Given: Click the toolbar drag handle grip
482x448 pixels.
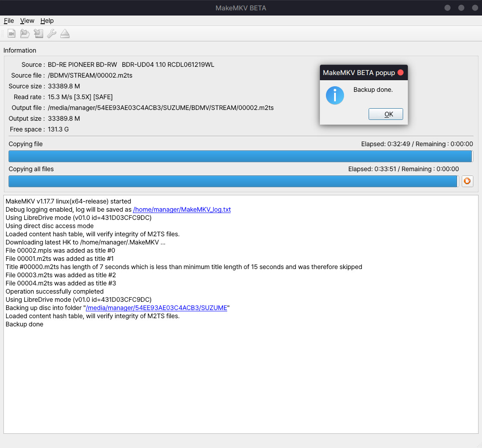Looking at the screenshot, I should [3, 34].
